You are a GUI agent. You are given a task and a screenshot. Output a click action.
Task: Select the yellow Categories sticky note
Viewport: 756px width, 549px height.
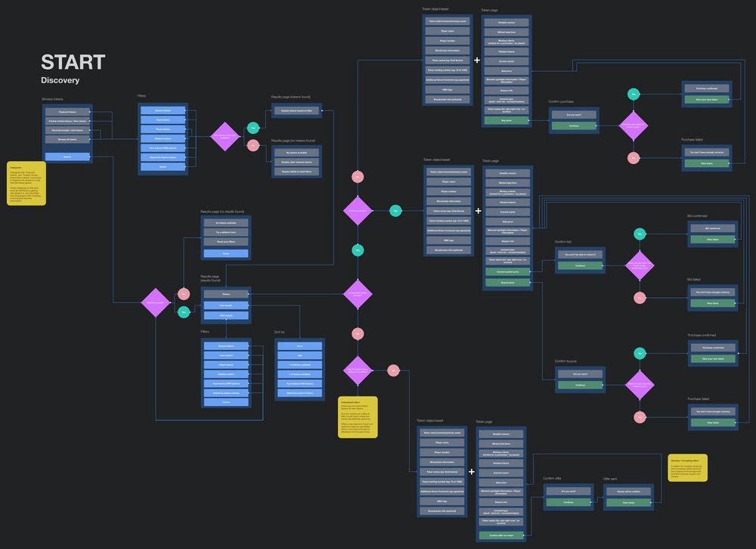click(26, 183)
